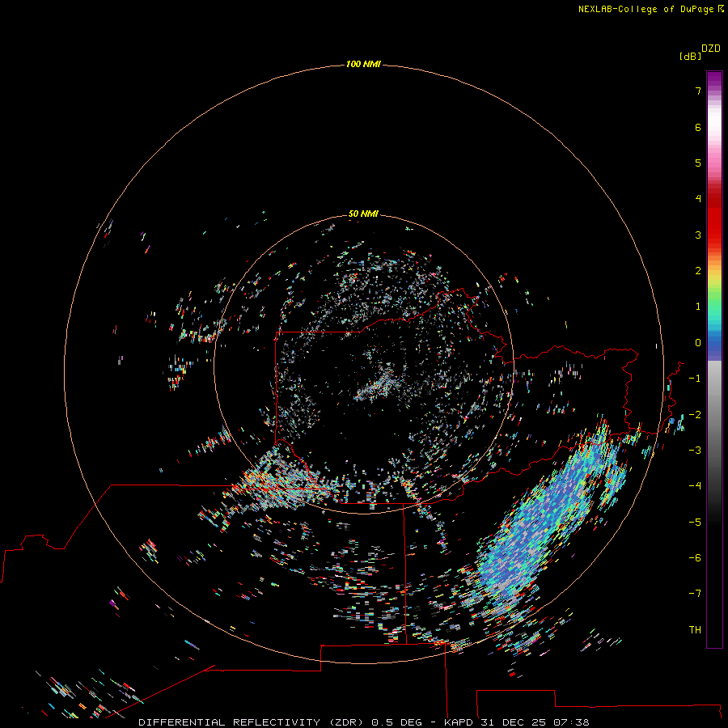
Task: Select the 7 value on the dB scale
Action: tap(698, 91)
